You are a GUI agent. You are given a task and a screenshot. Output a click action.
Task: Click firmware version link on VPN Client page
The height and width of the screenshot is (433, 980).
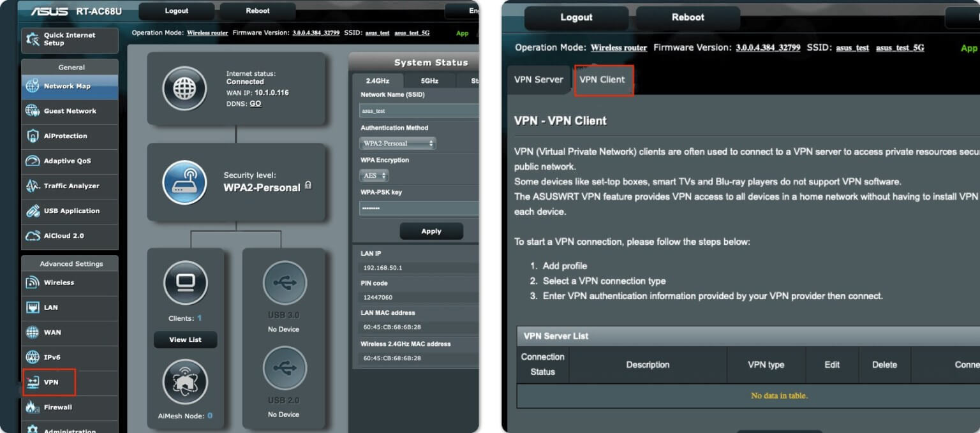pos(768,48)
